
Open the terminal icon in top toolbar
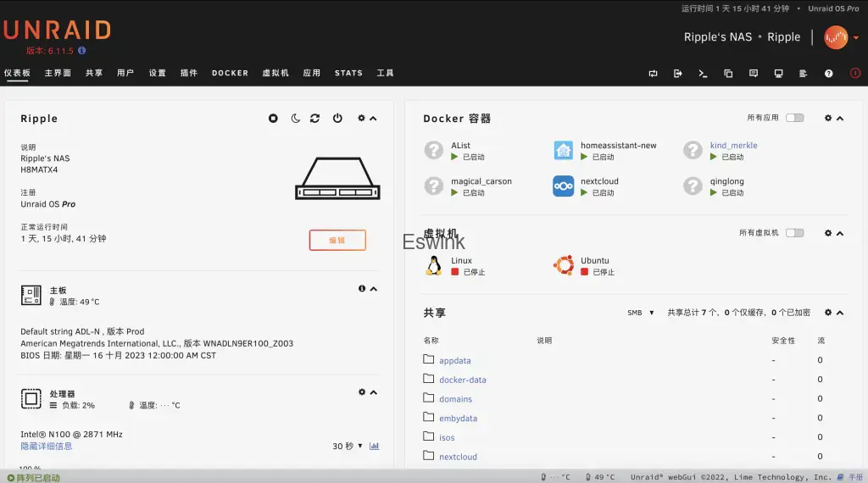click(x=703, y=74)
